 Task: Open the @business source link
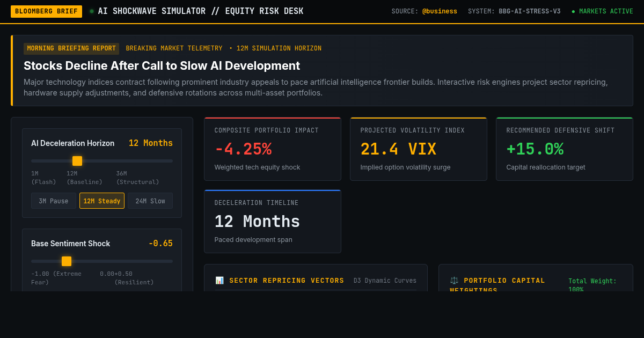point(440,11)
